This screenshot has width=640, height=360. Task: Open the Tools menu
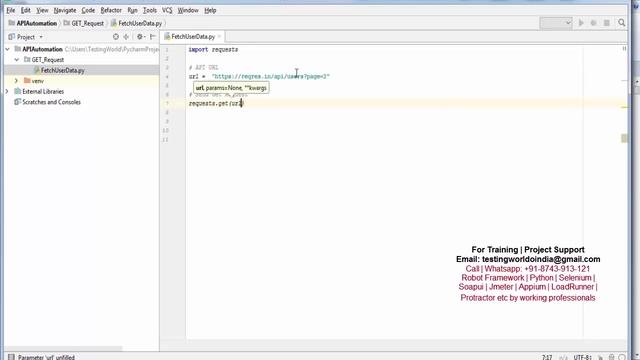(x=150, y=10)
